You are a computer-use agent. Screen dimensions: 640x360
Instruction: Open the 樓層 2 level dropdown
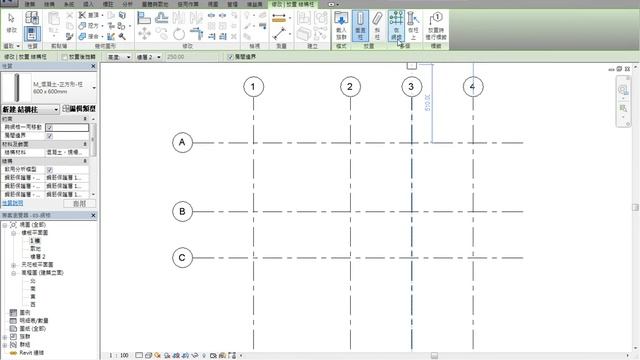click(149, 57)
